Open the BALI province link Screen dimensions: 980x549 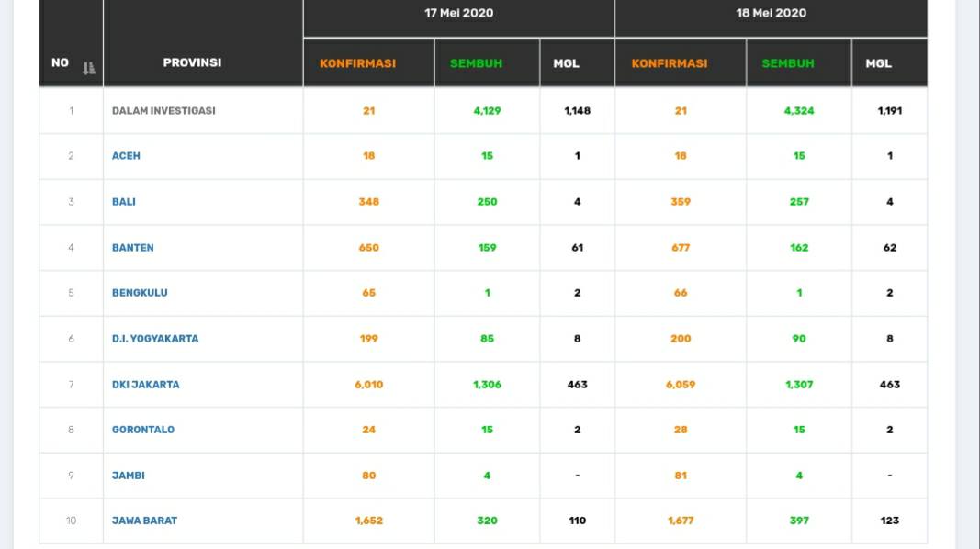tap(123, 202)
